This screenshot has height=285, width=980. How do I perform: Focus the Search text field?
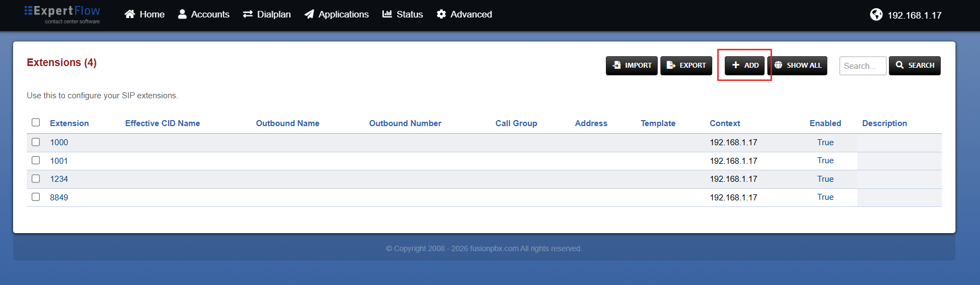[x=863, y=66]
